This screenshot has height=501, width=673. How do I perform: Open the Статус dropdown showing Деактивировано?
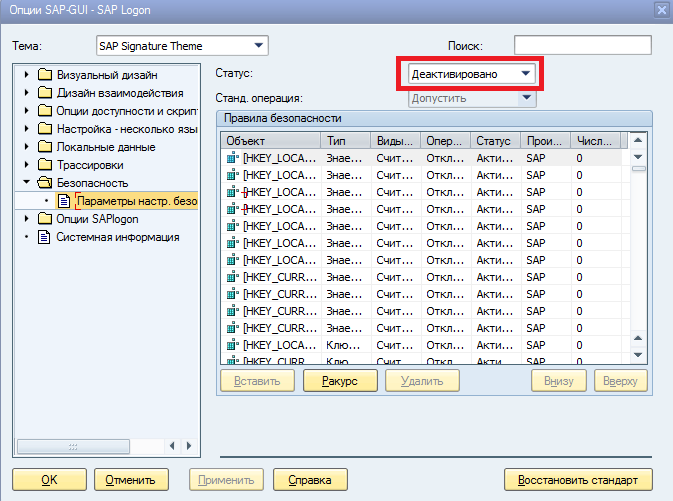pyautogui.click(x=526, y=74)
